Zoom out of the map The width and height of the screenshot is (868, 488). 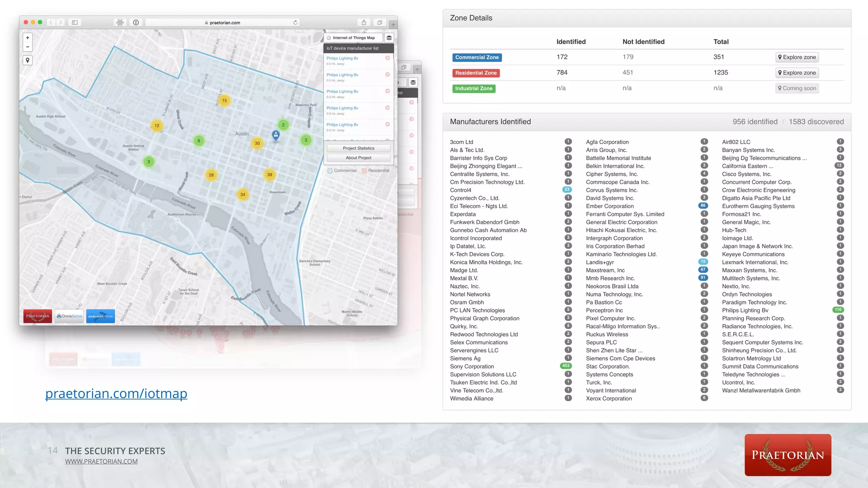pyautogui.click(x=28, y=47)
